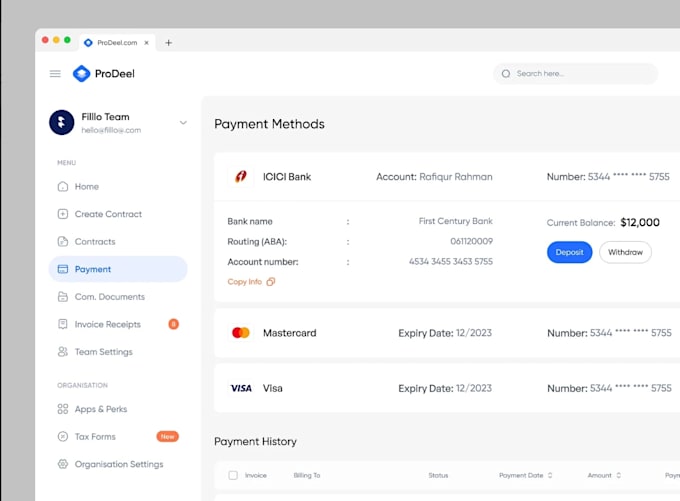Switch to the ProDeel.com browser tab

[117, 43]
